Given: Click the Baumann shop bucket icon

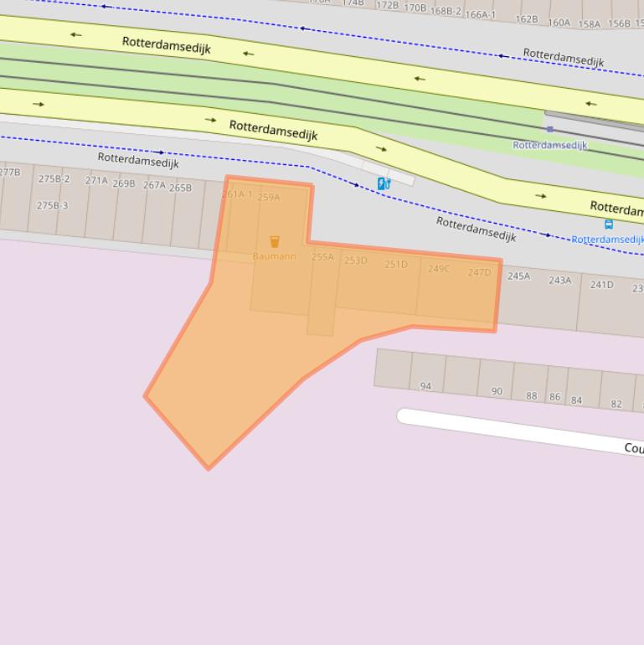Looking at the screenshot, I should click(275, 242).
